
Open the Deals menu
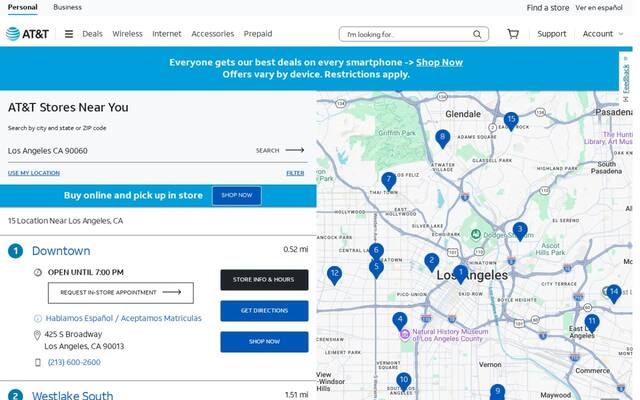click(x=92, y=34)
